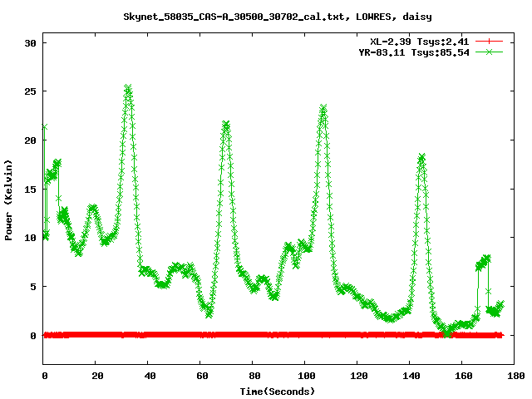
Task: Click the x-axis tick label 180
Action: click(515, 376)
